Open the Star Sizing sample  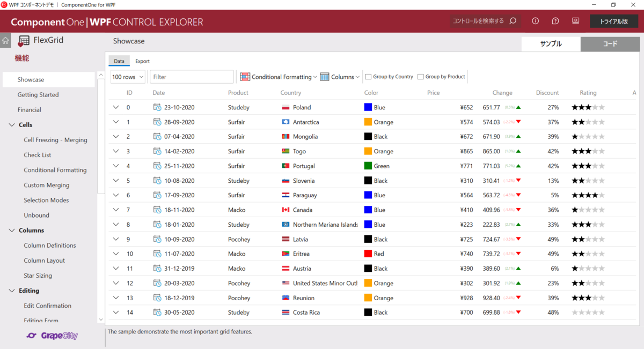38,276
